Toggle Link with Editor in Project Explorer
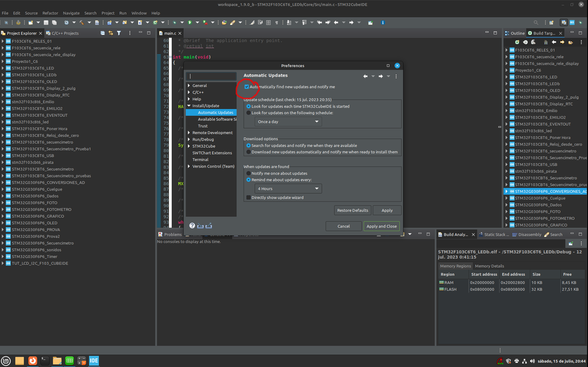 tap(111, 33)
